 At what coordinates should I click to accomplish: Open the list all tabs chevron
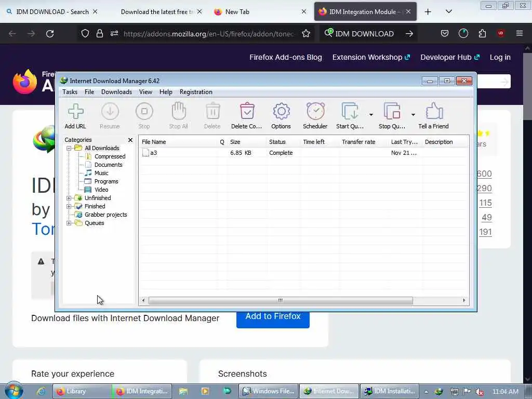coord(449,12)
